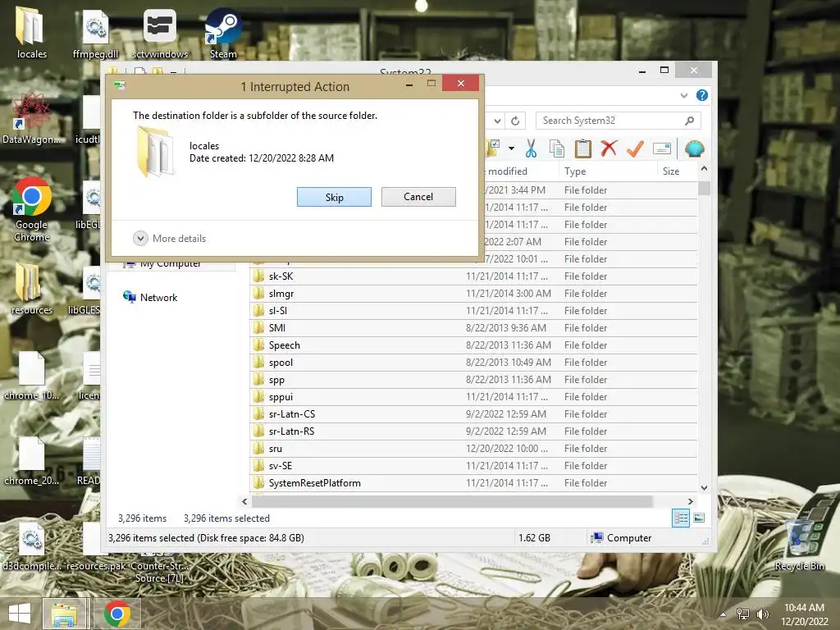Open Counter-Strike Source desktop shortcut
The width and height of the screenshot is (840, 630).
[159, 568]
